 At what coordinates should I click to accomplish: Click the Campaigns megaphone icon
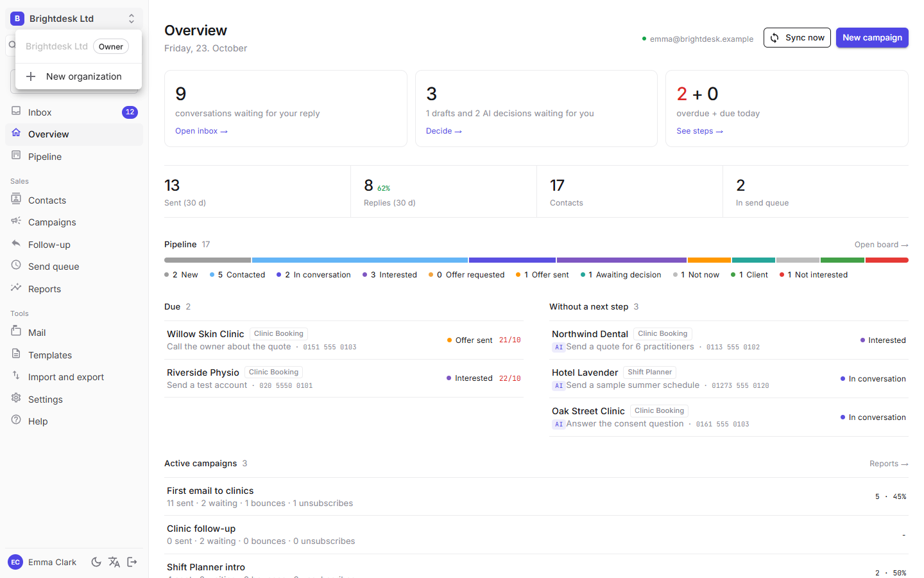[x=16, y=221]
